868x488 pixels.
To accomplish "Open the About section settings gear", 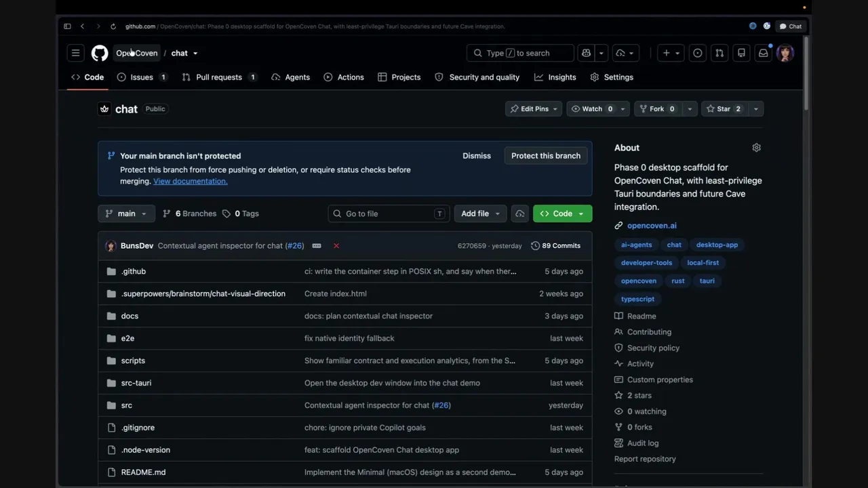I will [x=757, y=148].
